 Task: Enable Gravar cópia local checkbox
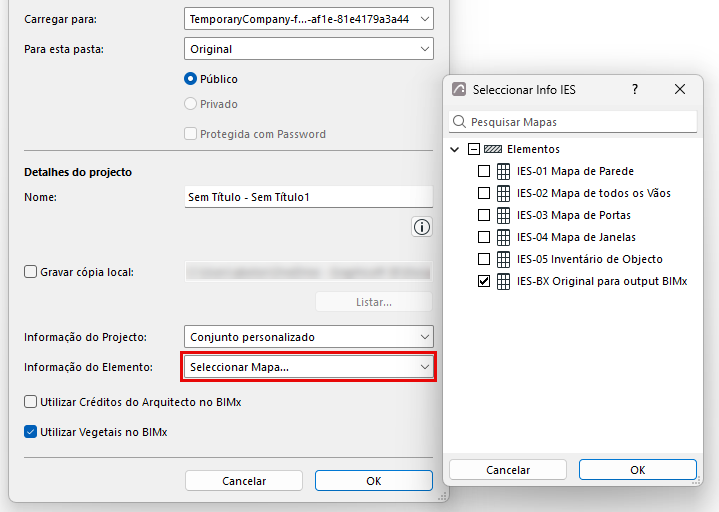(30, 272)
